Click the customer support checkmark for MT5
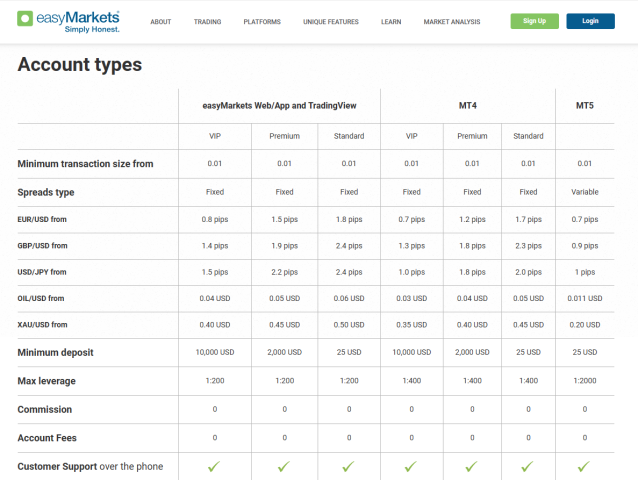This screenshot has width=638, height=480. 584,467
